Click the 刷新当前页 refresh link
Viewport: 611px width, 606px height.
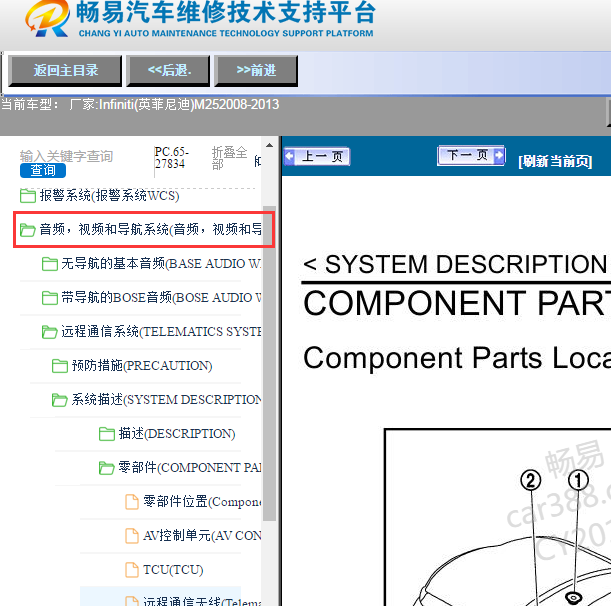[x=555, y=161]
